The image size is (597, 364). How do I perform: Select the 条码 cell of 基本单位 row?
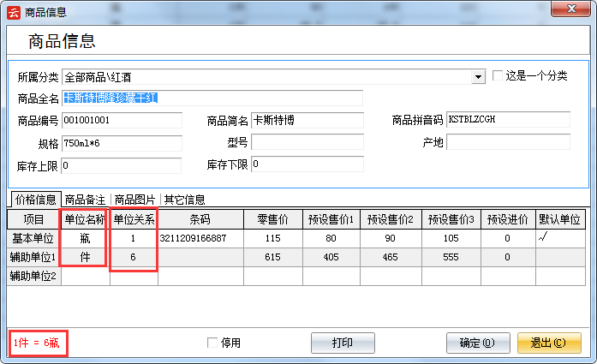click(x=200, y=237)
